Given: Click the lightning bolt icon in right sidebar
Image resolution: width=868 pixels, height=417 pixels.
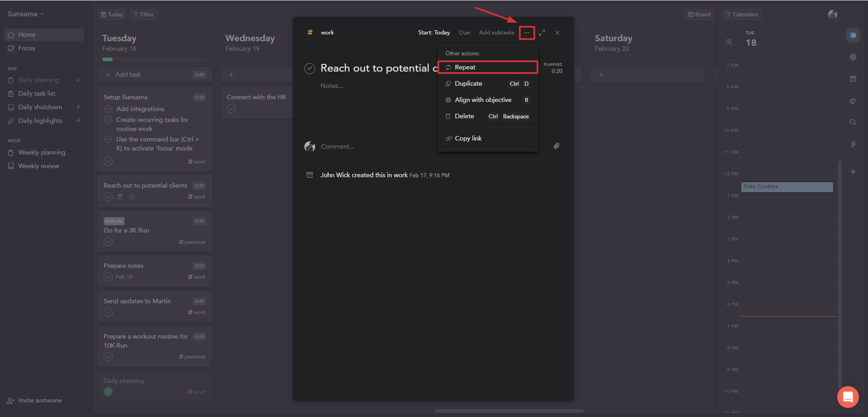Looking at the screenshot, I should click(853, 144).
